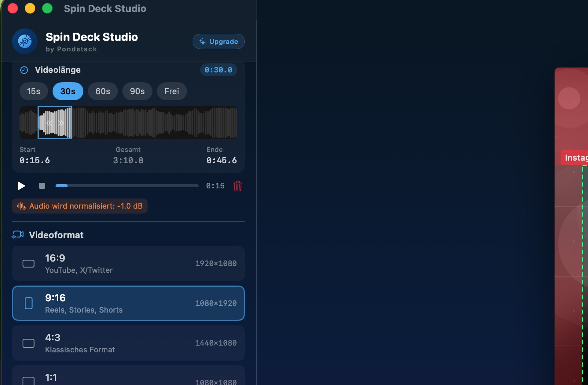Choose the 60s length preset
Screen dimensions: 588x385
click(103, 91)
